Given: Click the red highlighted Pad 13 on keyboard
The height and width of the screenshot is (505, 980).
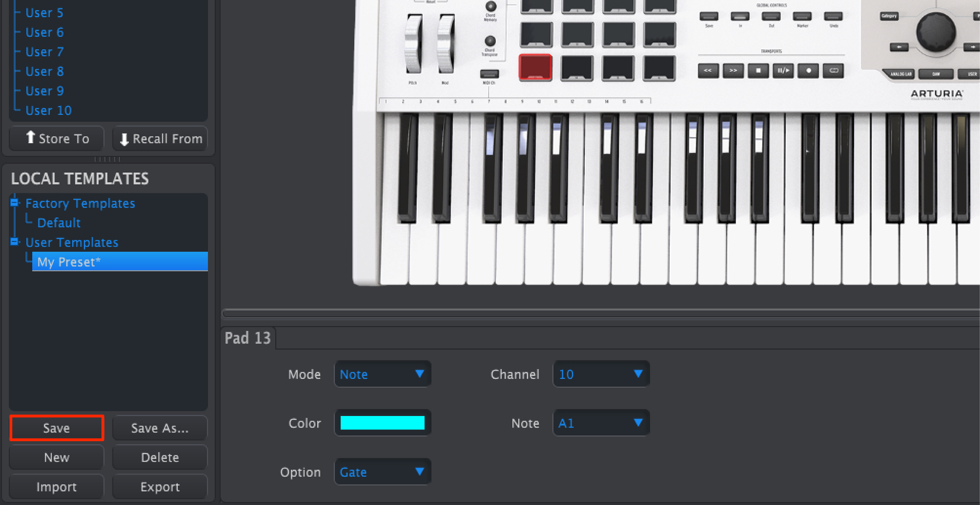Looking at the screenshot, I should tap(535, 67).
